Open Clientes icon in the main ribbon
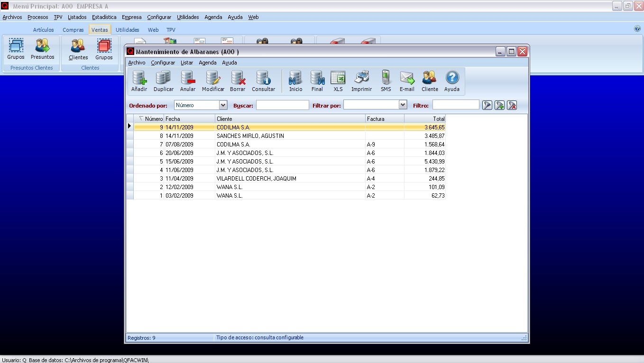Screen dimensions: 644x363 coord(78,49)
